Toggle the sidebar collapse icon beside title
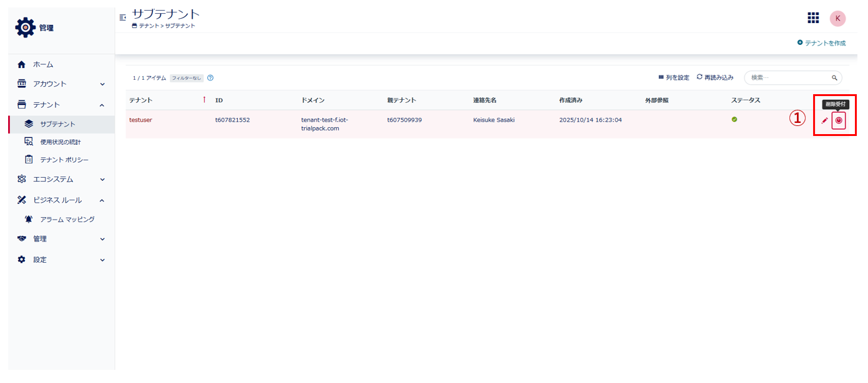The height and width of the screenshot is (383, 868). pos(122,17)
